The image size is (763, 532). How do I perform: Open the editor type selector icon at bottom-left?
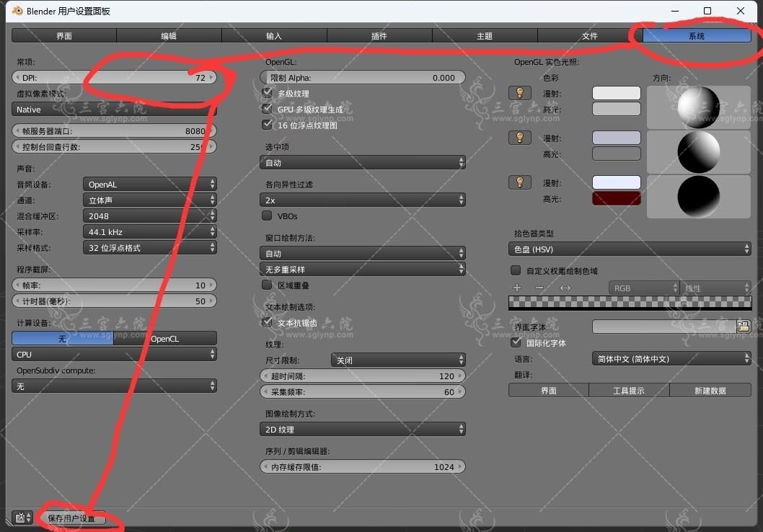[22, 518]
